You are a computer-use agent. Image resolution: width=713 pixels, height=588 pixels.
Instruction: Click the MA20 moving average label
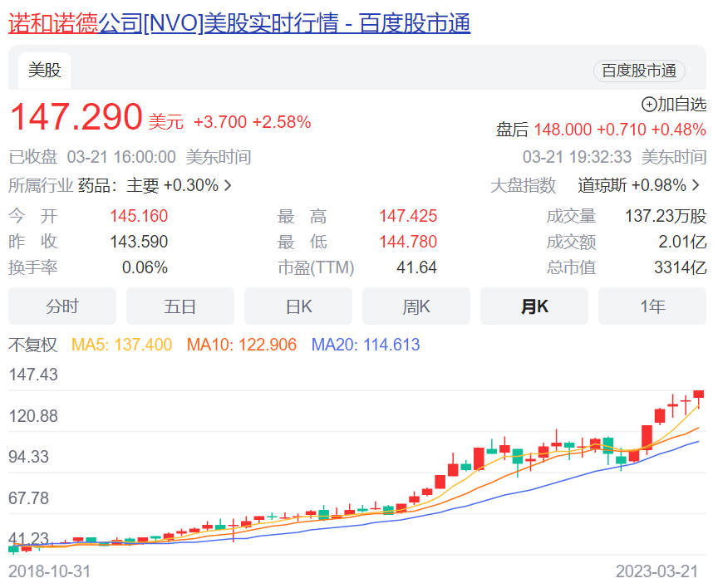coord(366,345)
